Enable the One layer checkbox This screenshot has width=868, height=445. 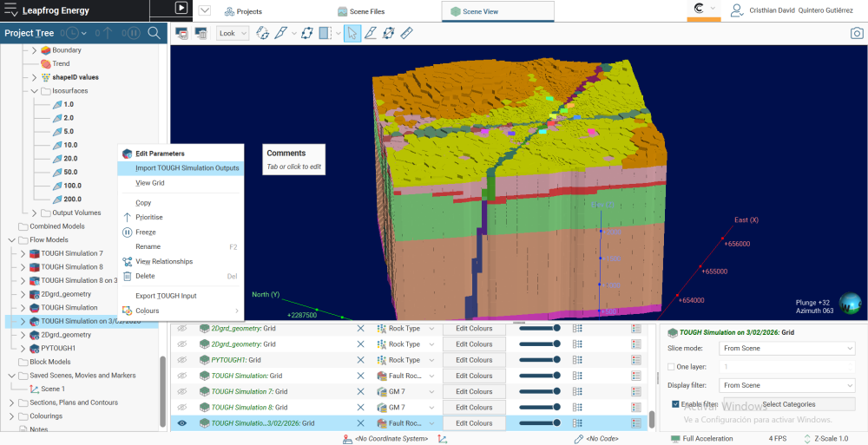[x=671, y=366]
